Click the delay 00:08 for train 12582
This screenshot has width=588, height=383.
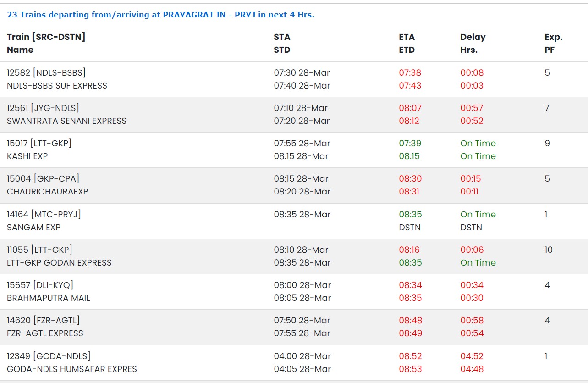tap(472, 72)
